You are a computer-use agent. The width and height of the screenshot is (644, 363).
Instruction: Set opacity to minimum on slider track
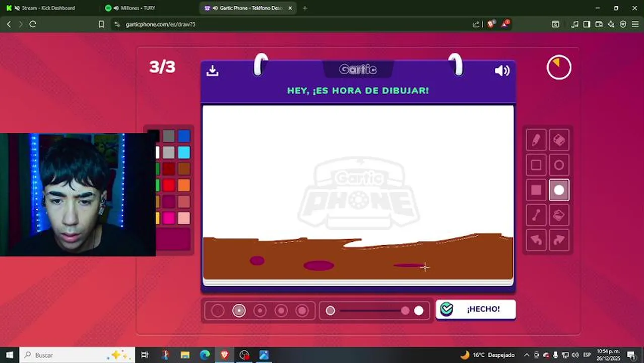pos(330,311)
